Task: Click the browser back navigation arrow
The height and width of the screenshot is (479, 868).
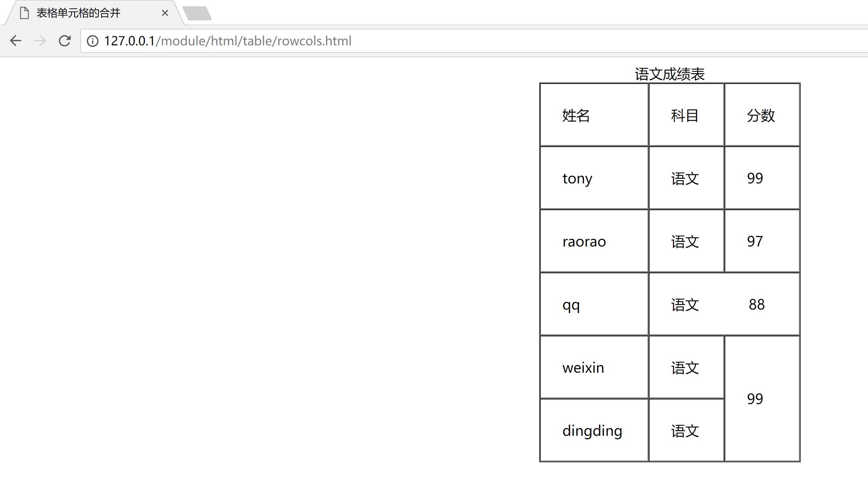Action: (x=16, y=41)
